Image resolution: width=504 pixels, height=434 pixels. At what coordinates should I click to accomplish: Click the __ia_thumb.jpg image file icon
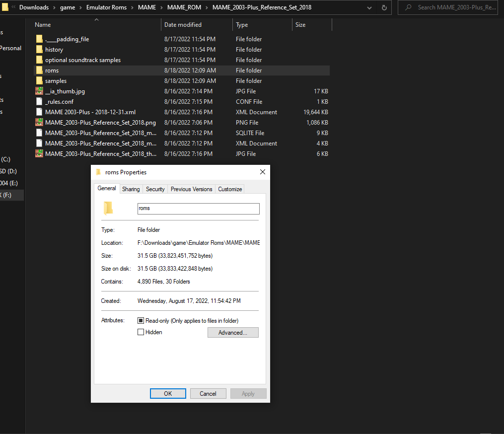(39, 91)
